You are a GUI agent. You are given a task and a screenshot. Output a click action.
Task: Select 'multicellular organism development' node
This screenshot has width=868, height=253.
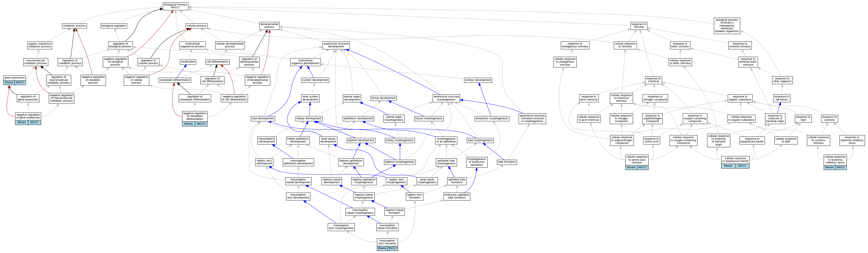point(305,62)
